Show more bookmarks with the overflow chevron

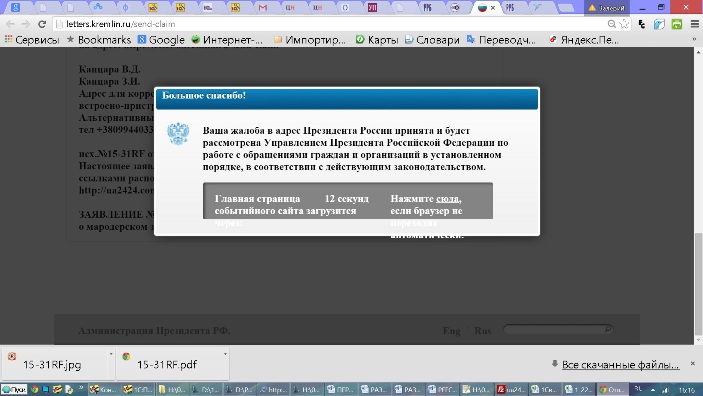[694, 40]
